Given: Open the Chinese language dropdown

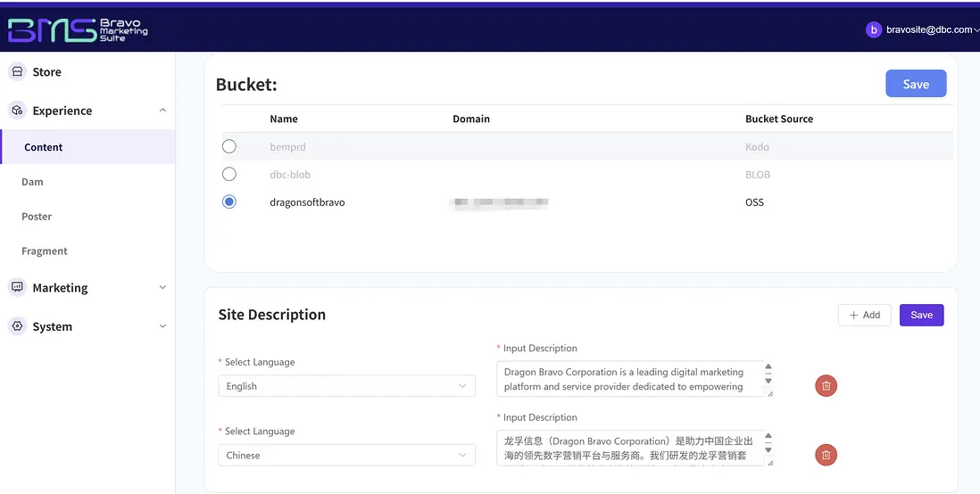Looking at the screenshot, I should [347, 456].
